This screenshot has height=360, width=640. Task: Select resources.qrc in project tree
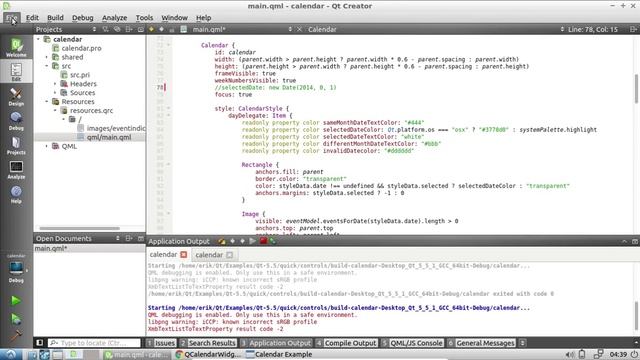(91, 111)
